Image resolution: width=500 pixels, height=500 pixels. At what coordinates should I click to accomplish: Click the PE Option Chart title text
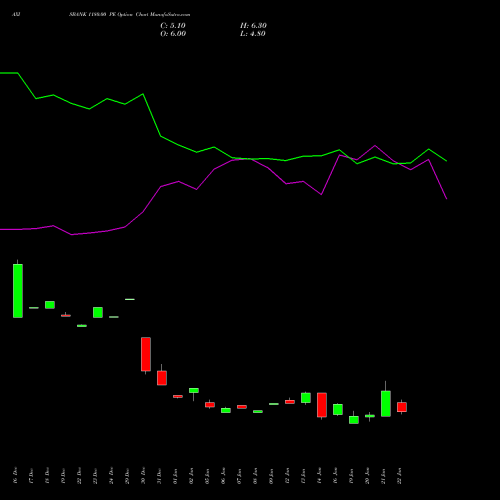[x=129, y=15]
